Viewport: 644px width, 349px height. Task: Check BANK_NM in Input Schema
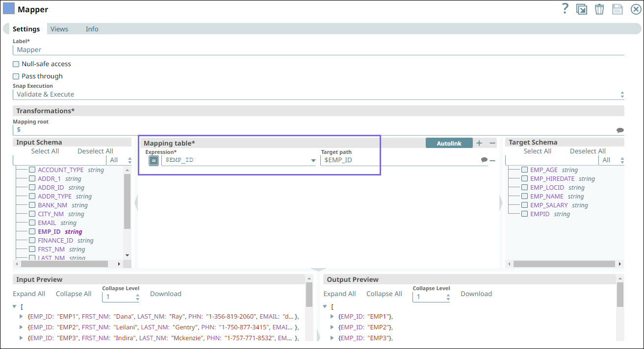(32, 205)
